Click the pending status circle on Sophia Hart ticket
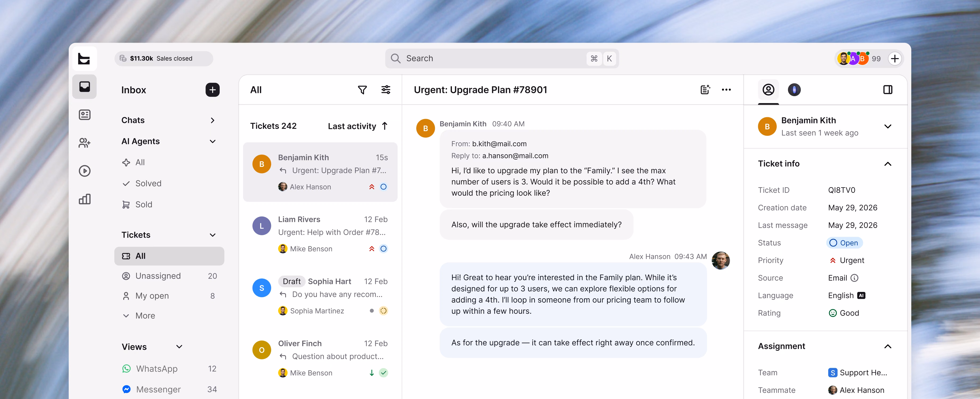 pos(383,311)
